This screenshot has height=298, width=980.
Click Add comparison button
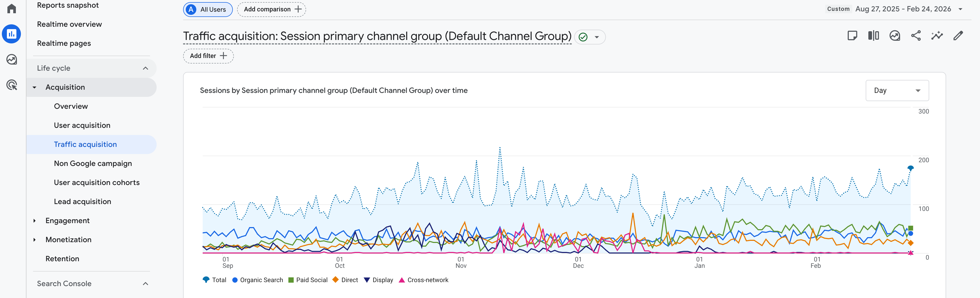pos(271,9)
